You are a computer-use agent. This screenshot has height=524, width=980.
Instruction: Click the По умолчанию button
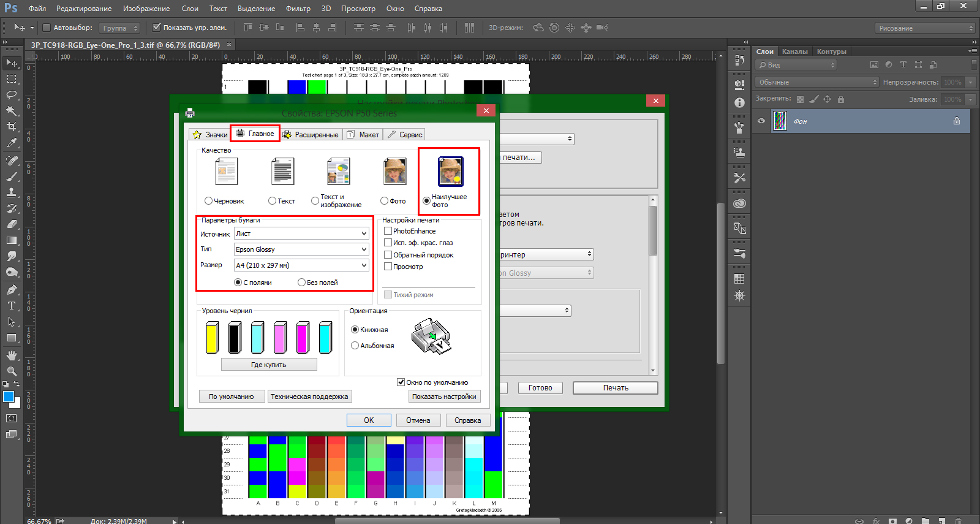232,397
